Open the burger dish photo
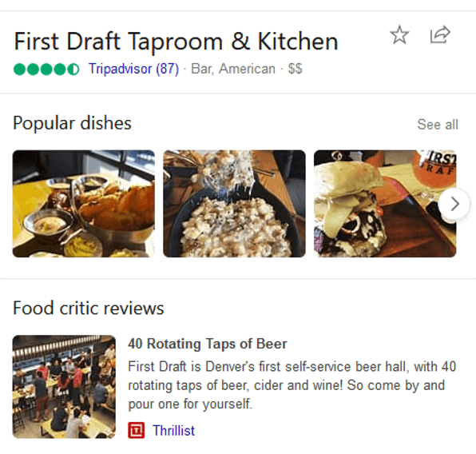476x454 pixels. coord(385,204)
